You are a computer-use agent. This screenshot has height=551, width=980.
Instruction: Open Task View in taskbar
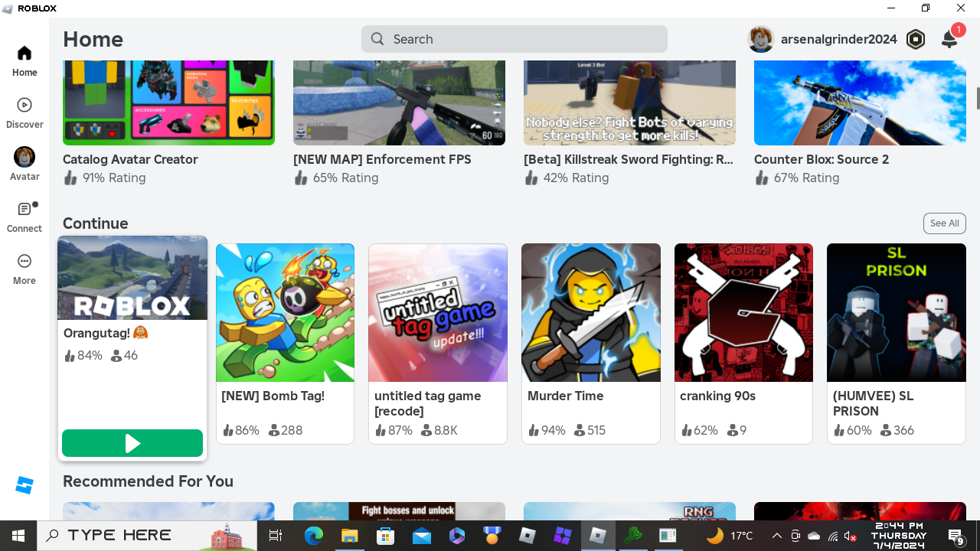click(x=276, y=536)
